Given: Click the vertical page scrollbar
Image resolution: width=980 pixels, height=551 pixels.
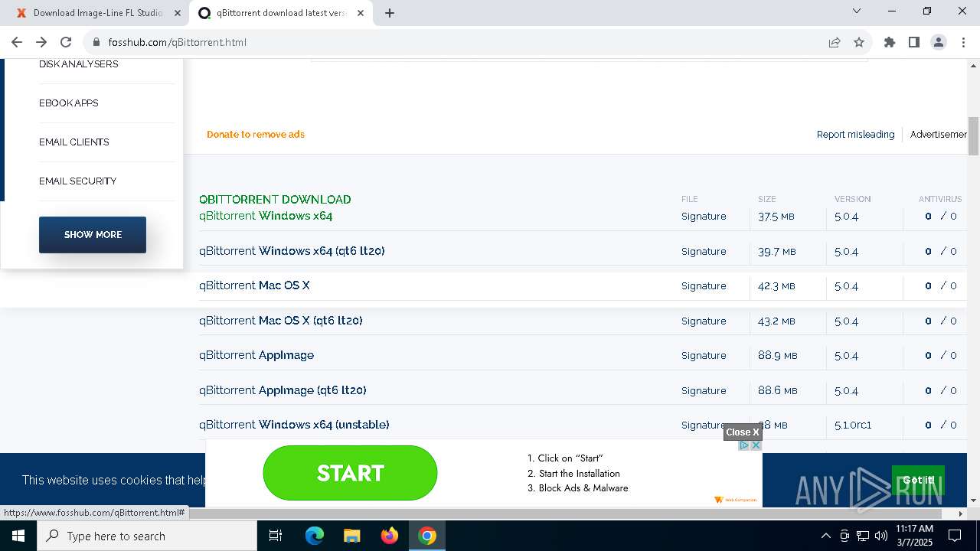Looking at the screenshot, I should coord(973,136).
